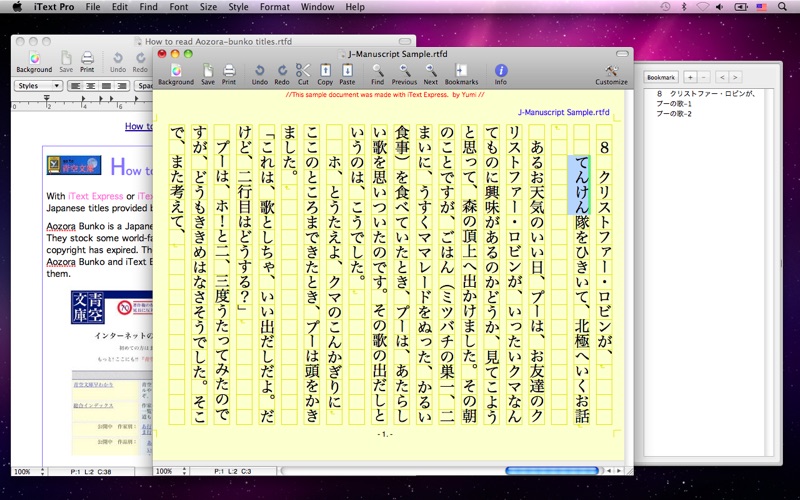
Task: Click the Bluetooth icon in menu bar
Action: click(684, 7)
